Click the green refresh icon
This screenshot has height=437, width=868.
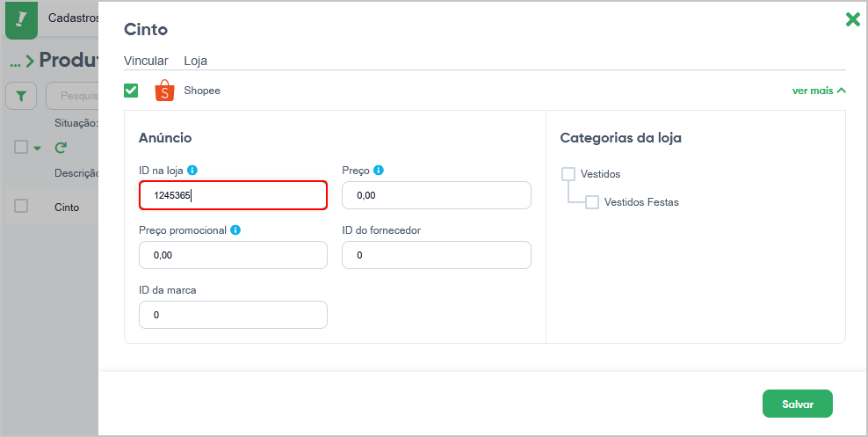pyautogui.click(x=61, y=148)
